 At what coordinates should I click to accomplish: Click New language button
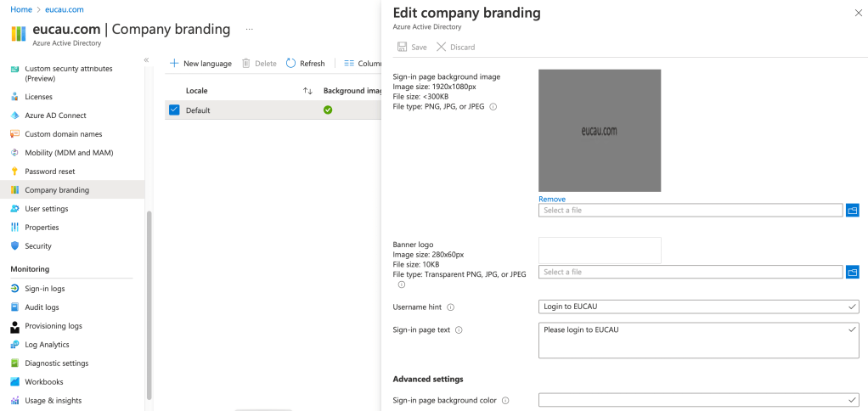coord(200,64)
